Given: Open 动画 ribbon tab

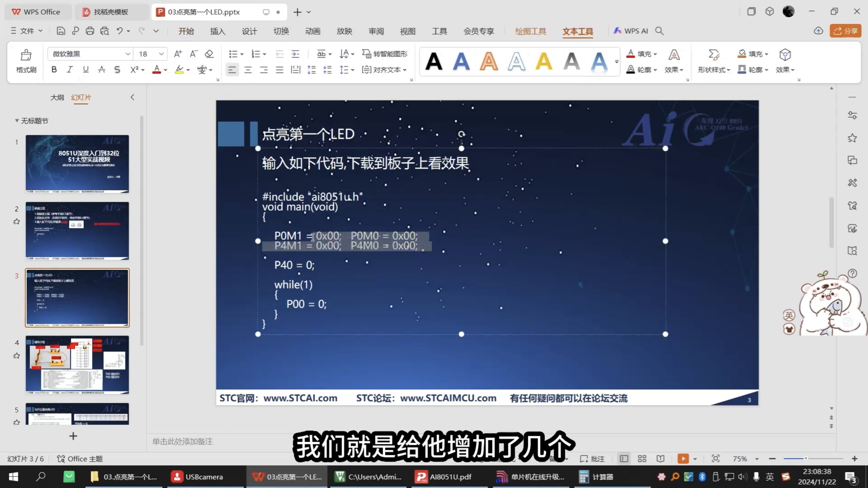Looking at the screenshot, I should [313, 31].
